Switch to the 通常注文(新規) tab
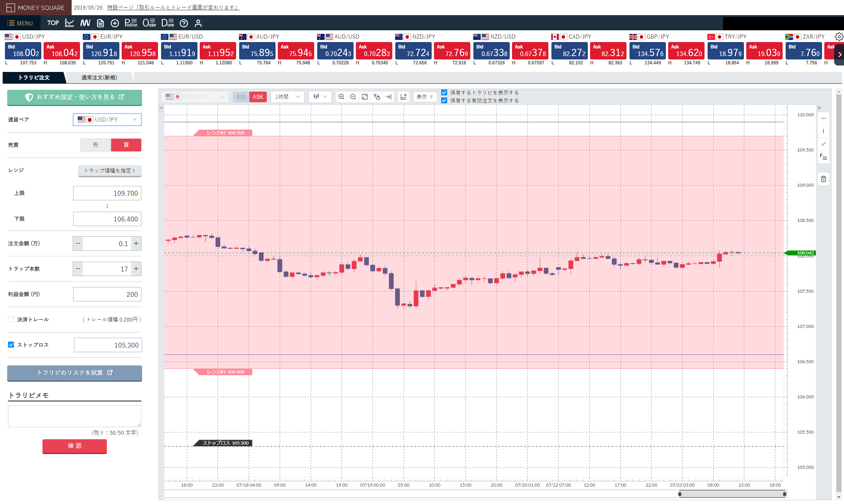Viewport: 844px width, 504px height. (x=99, y=78)
